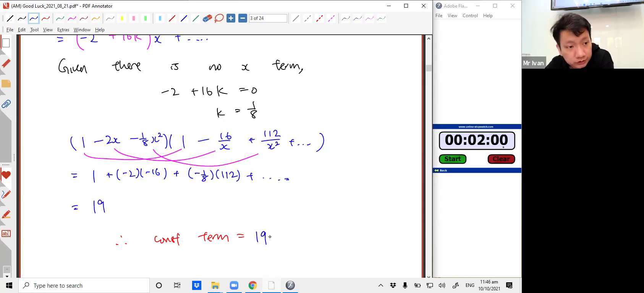Choose the magenta freehand pen
Viewport: 644px width, 293px height.
[72, 18]
